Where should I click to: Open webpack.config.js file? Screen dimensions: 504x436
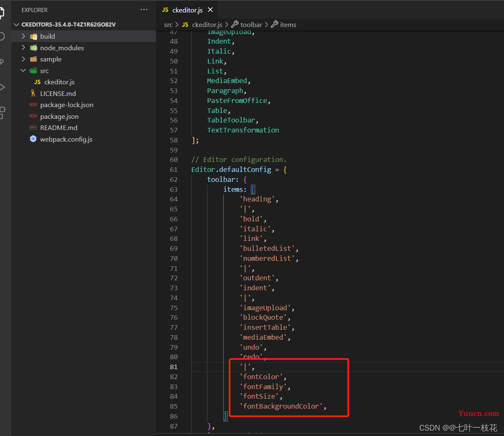(x=66, y=139)
